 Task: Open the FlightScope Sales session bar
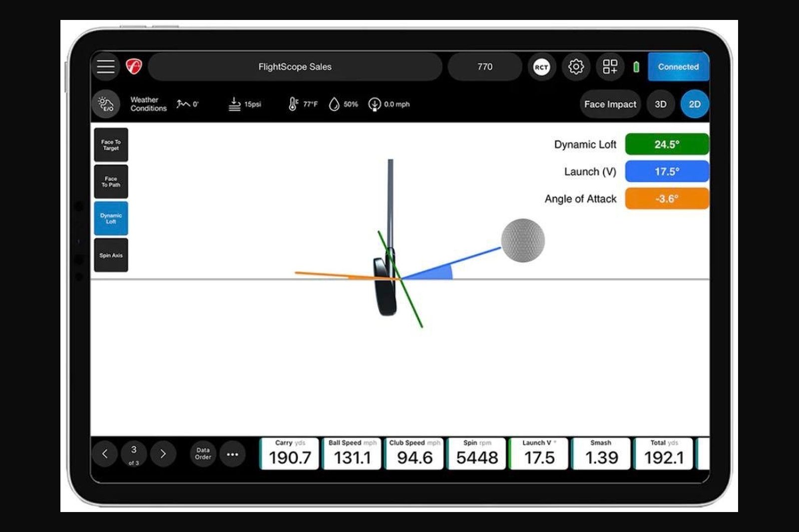coord(295,67)
